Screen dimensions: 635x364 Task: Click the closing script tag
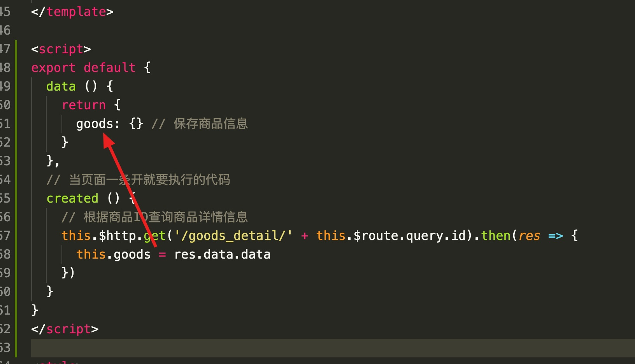65,329
